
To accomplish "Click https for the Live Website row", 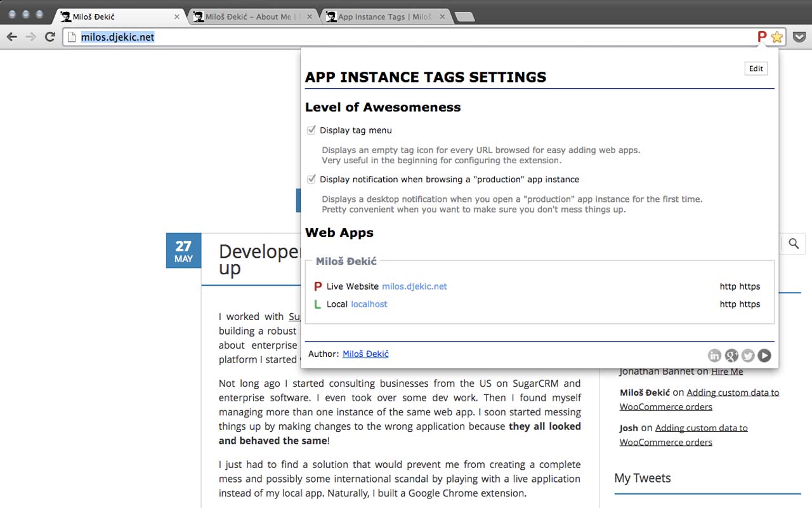I will coord(750,286).
